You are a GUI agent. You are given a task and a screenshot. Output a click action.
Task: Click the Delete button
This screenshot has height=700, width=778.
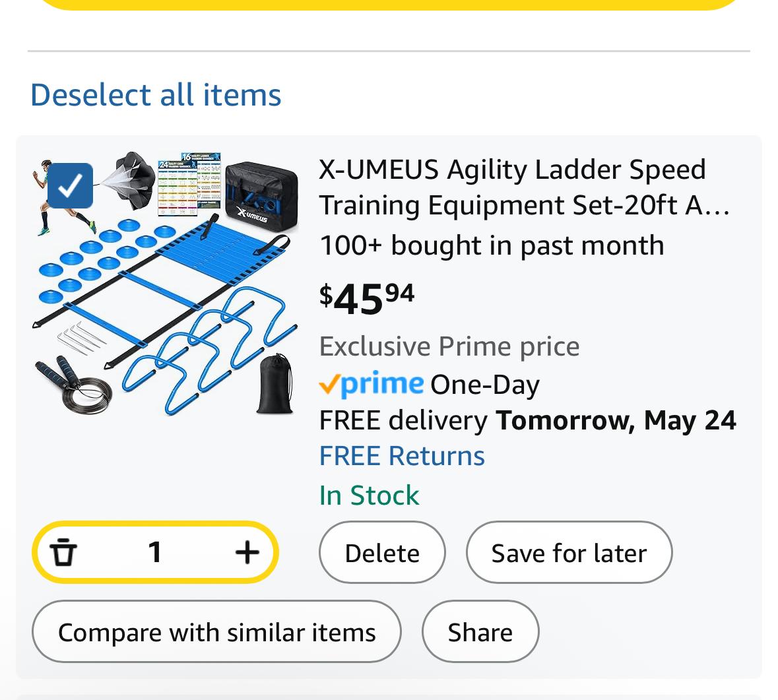click(382, 552)
